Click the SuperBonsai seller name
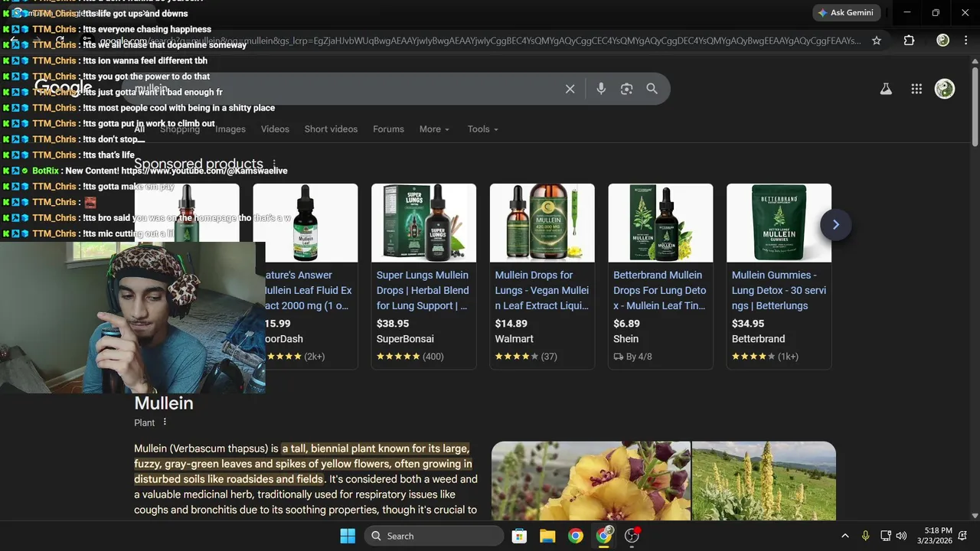The image size is (980, 551). [405, 339]
